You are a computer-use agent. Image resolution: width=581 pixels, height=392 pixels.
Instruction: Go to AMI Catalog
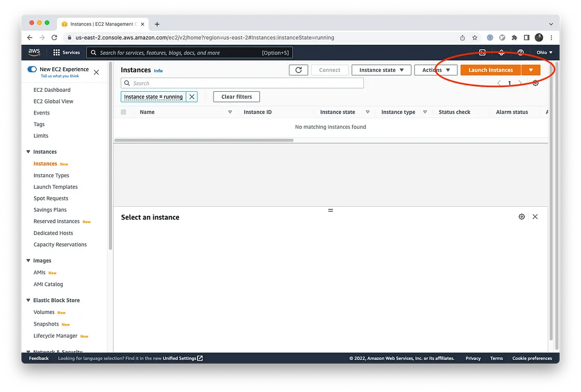48,284
